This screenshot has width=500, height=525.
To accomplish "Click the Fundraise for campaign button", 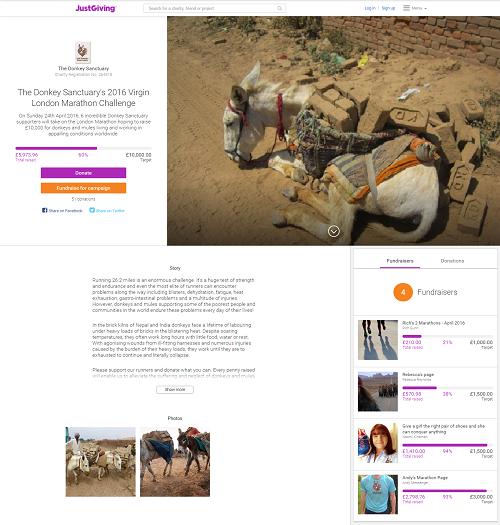I will coord(83,188).
